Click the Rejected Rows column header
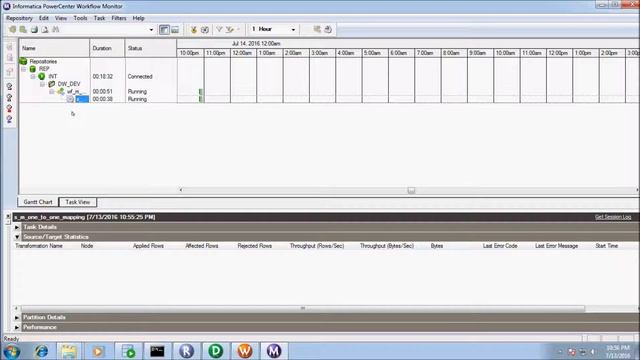This screenshot has height=360, width=640. click(x=254, y=246)
